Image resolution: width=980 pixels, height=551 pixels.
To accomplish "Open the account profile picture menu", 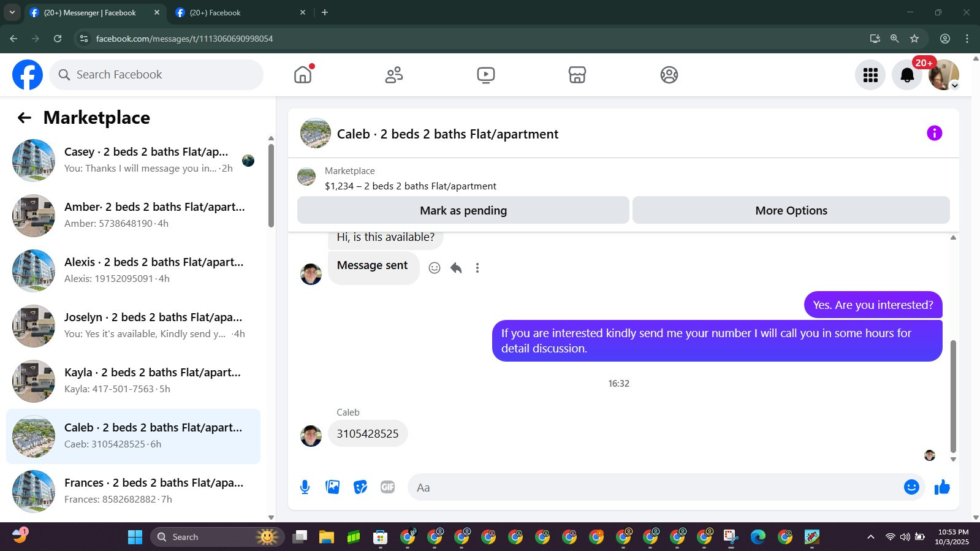I will [x=944, y=75].
